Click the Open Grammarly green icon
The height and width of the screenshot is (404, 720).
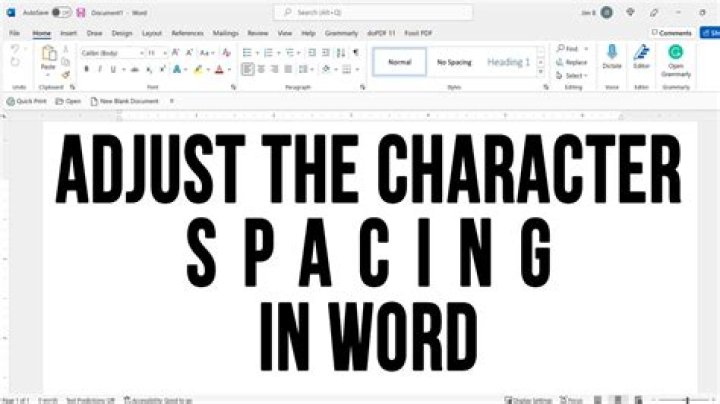coord(675,52)
